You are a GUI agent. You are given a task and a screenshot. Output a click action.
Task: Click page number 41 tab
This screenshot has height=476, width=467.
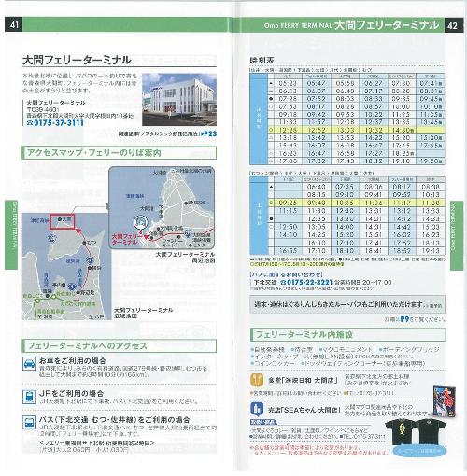pos(14,25)
